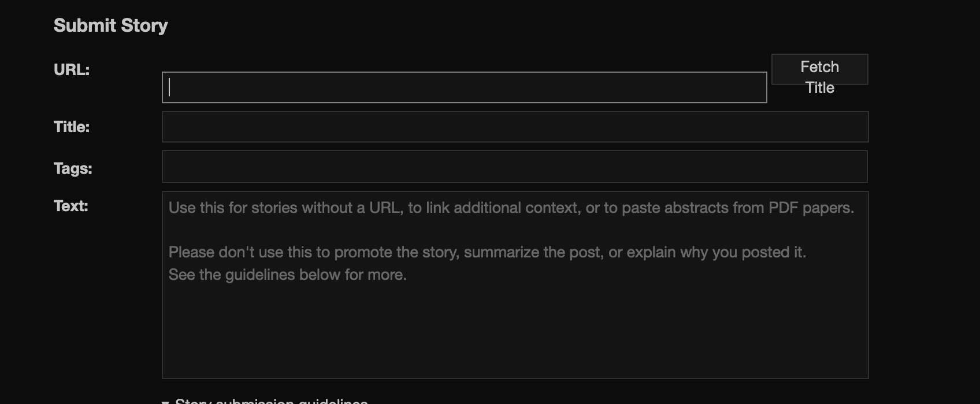The height and width of the screenshot is (404, 980).
Task: Click the Title label
Action: click(x=71, y=126)
